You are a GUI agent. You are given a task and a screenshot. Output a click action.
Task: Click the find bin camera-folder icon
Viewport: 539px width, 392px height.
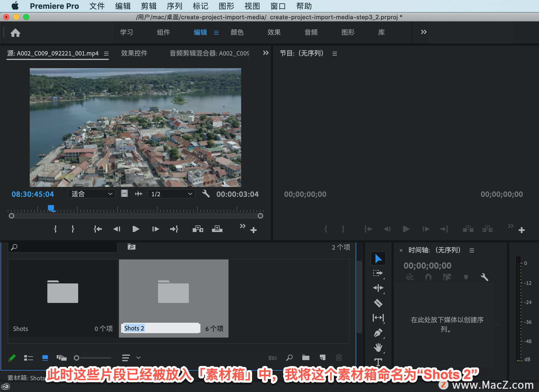point(131,247)
